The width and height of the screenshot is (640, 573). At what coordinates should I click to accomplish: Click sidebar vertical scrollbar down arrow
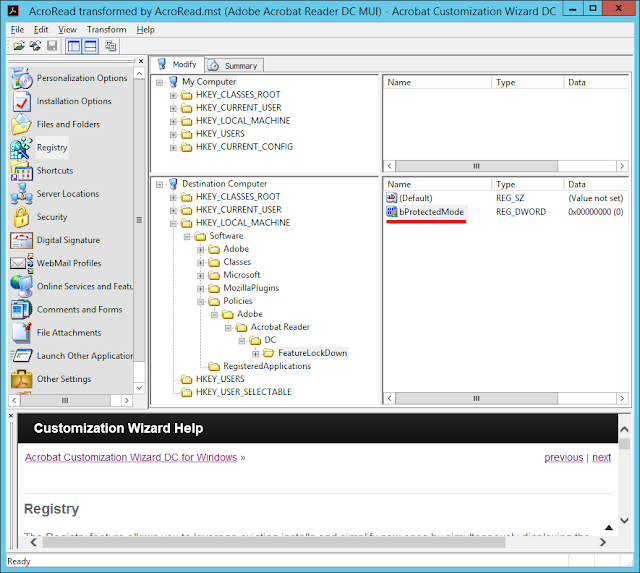tap(139, 388)
